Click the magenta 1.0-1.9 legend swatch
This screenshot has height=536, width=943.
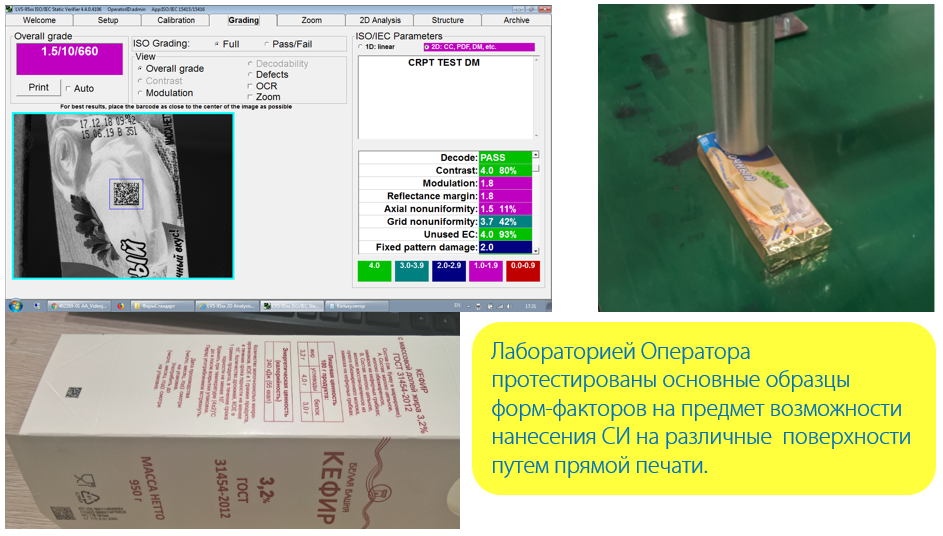click(486, 271)
